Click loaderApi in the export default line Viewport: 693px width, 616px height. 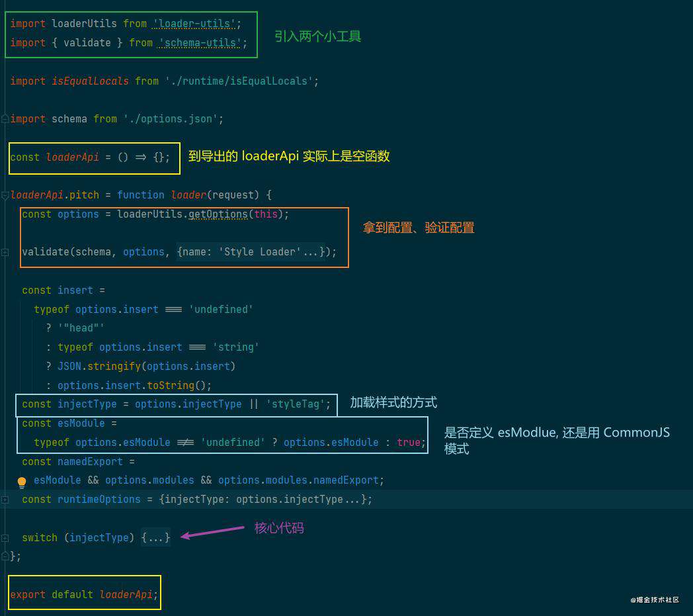[126, 595]
